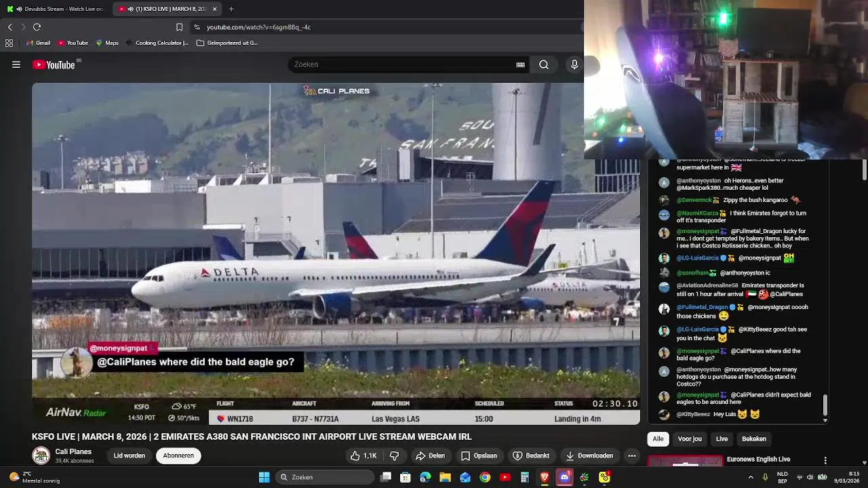Switch to the Devubbs Stream tab
Image resolution: width=868 pixels, height=488 pixels.
(54, 9)
